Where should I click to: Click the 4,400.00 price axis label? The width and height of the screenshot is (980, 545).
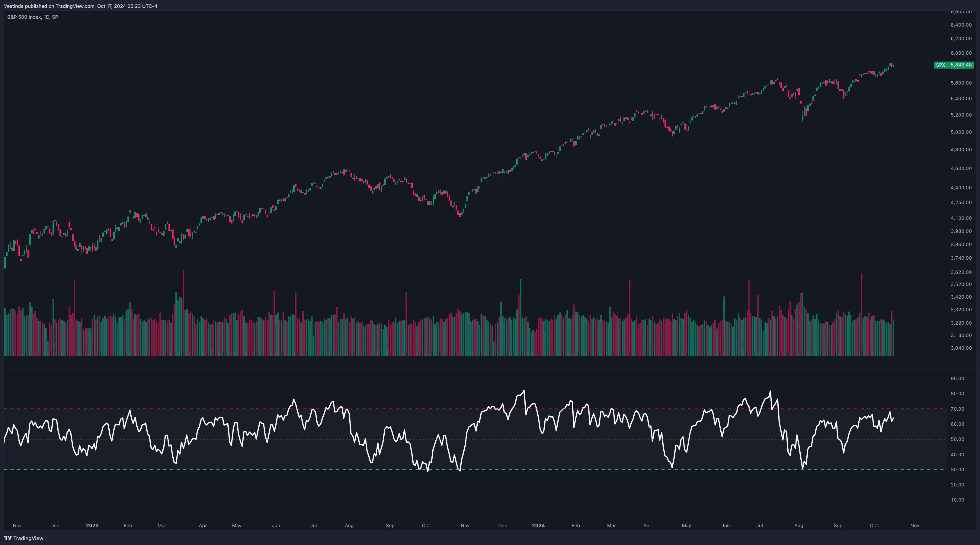tap(961, 188)
